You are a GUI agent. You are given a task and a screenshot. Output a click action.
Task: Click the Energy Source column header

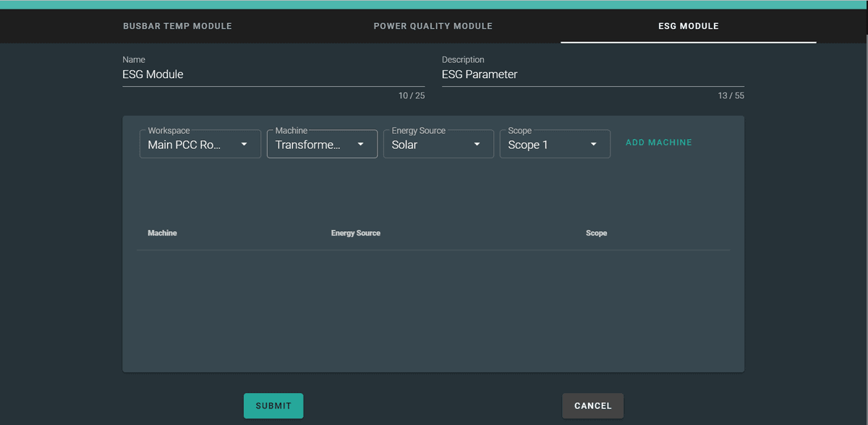click(x=355, y=233)
